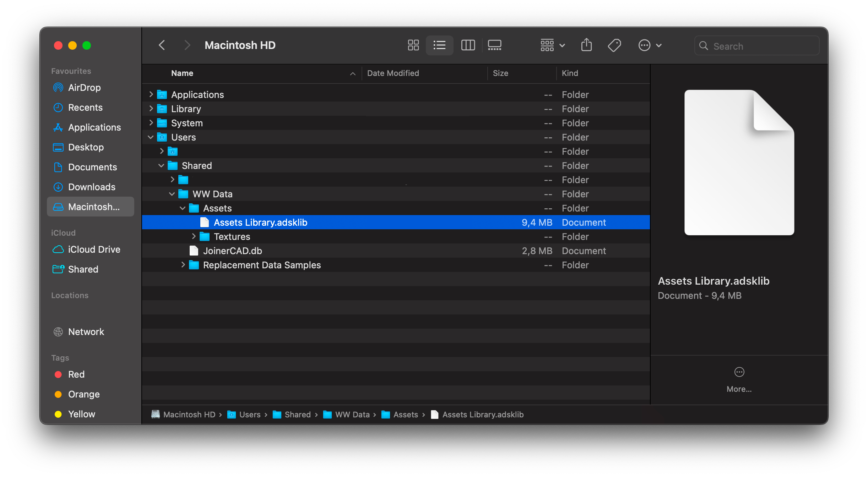Expand the Textures folder
Image resolution: width=868 pixels, height=477 pixels.
(x=194, y=236)
